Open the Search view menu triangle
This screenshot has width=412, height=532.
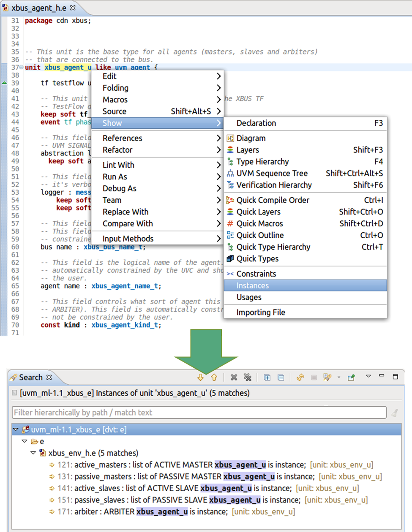click(x=368, y=376)
